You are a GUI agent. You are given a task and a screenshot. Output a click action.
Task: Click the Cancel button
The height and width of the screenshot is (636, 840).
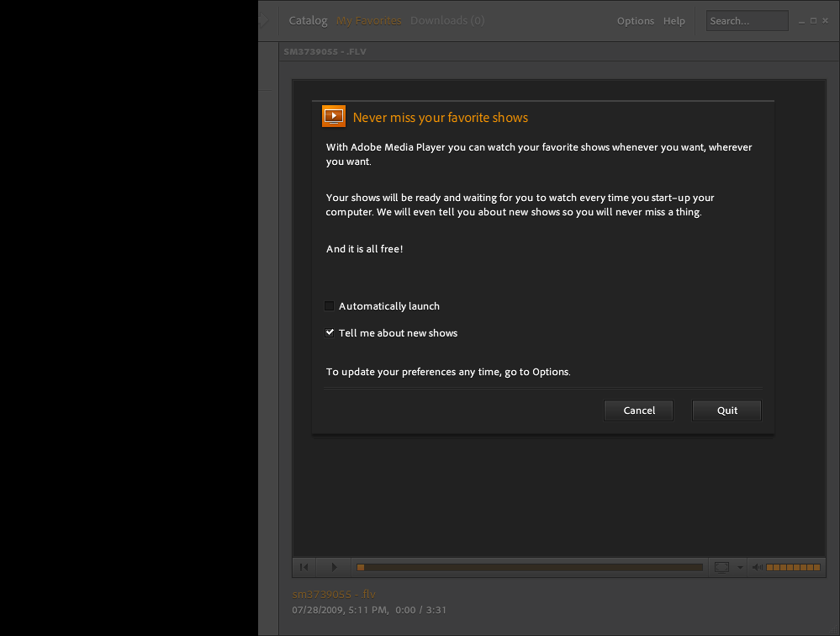tap(639, 411)
